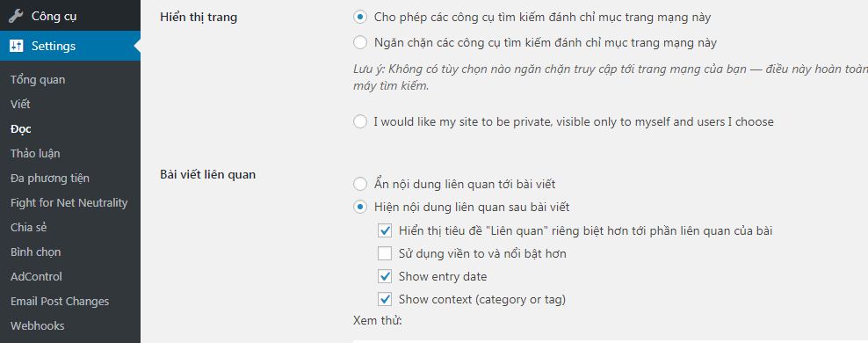
Task: Open Fight for Net Neutrality settings
Action: point(69,203)
